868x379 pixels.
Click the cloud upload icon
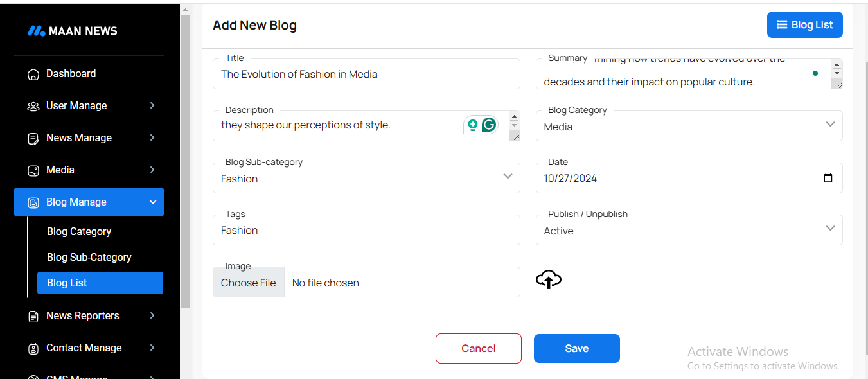(x=548, y=279)
